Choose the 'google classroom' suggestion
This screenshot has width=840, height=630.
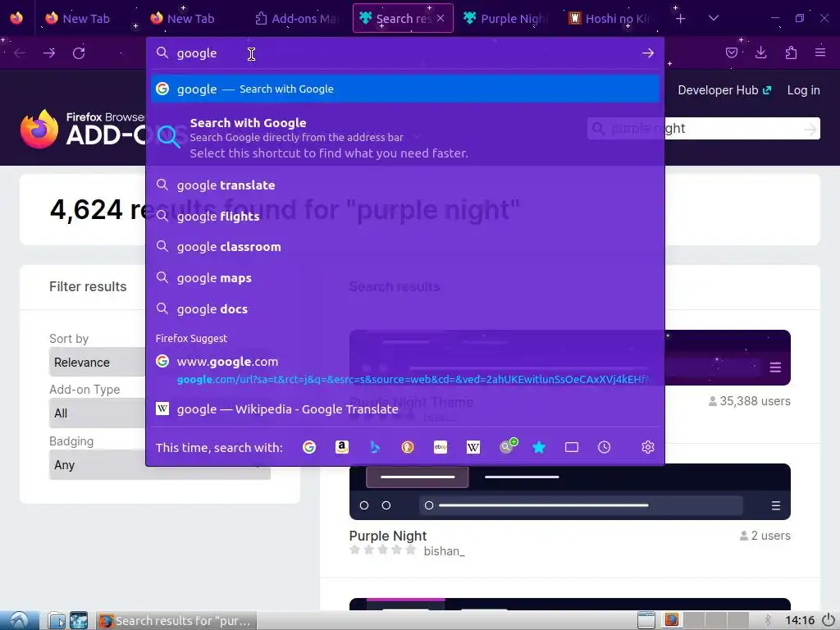[x=405, y=247]
